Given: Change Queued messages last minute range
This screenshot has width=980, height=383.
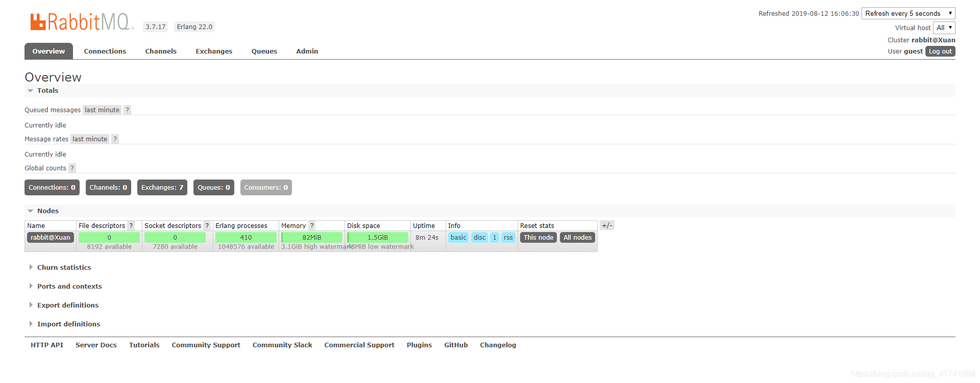Looking at the screenshot, I should pos(102,110).
